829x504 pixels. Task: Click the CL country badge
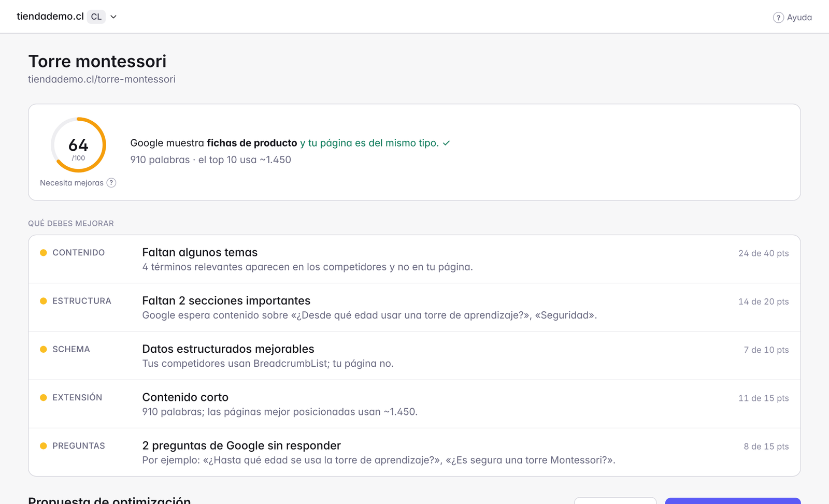96,17
